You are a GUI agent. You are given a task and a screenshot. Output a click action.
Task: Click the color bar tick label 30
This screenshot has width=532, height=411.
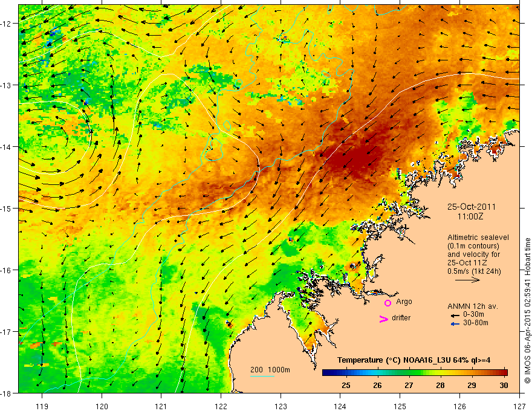[504, 385]
